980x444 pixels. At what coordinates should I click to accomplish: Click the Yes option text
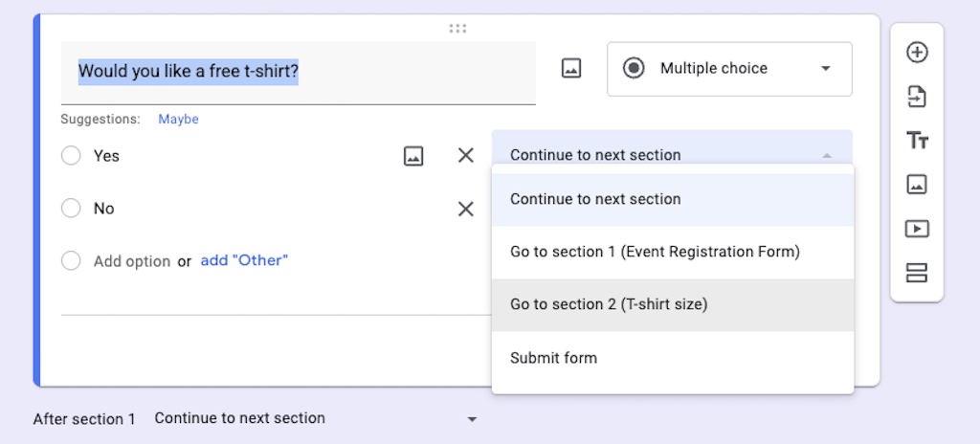[106, 156]
